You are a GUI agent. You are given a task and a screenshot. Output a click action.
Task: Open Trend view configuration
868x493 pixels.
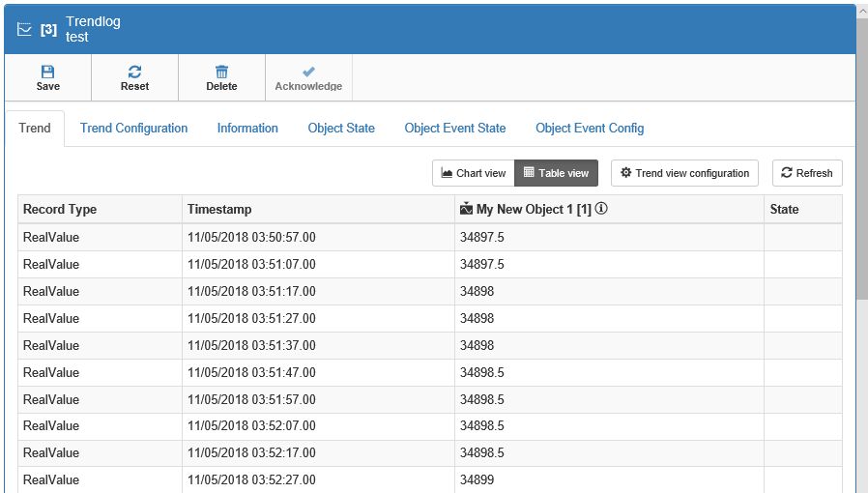click(x=684, y=173)
